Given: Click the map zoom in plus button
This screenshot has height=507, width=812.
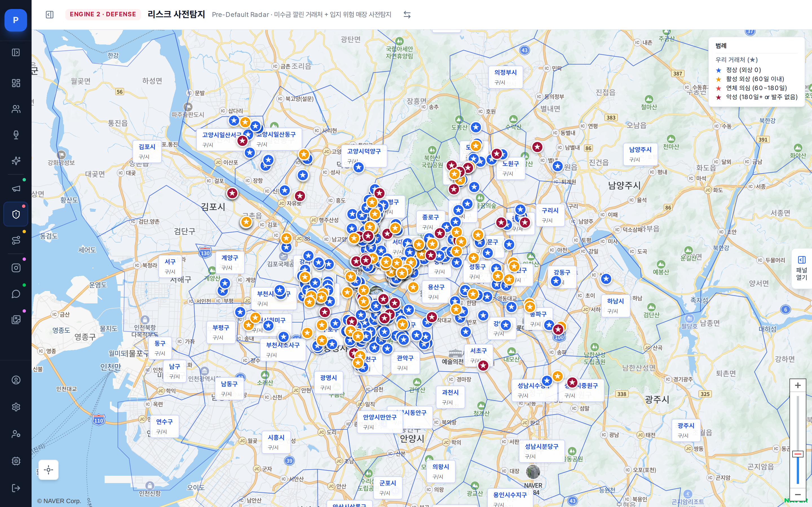Looking at the screenshot, I should tap(798, 385).
